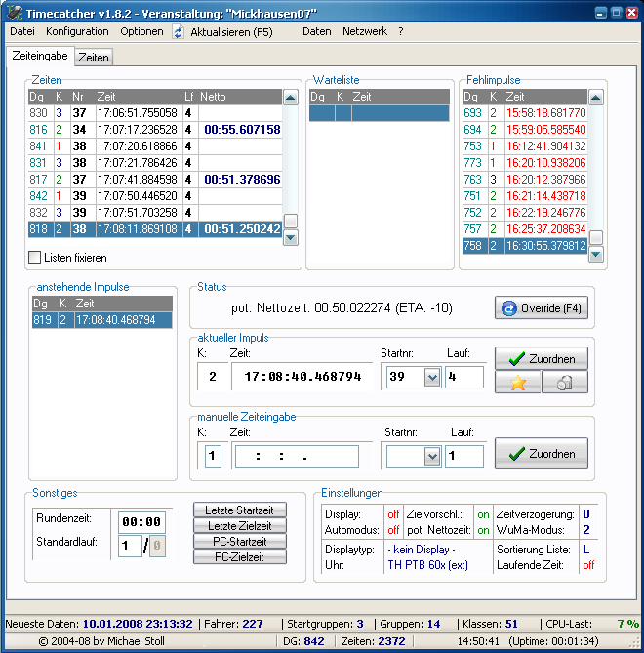This screenshot has width=644, height=653.
Task: Open the Datei menu
Action: tap(22, 31)
